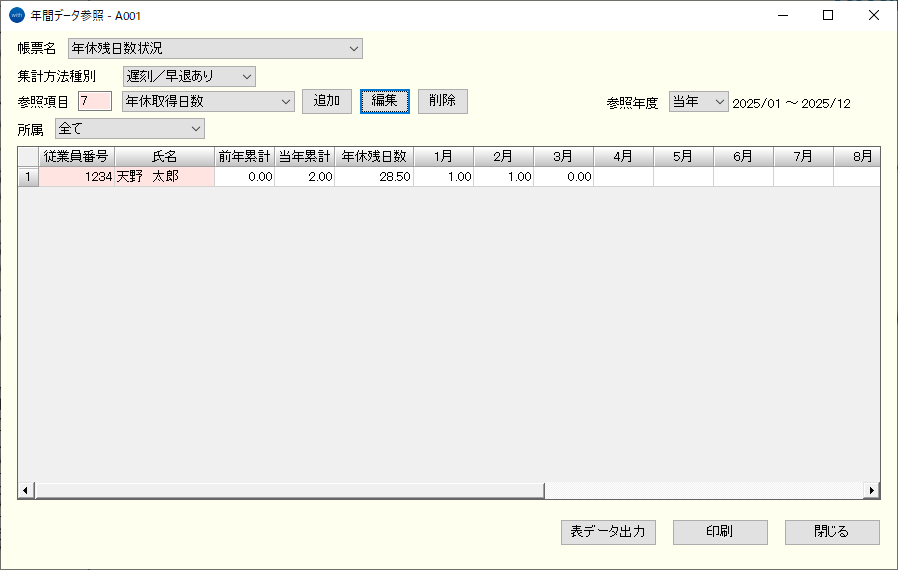Click the 追加 button
898x570 pixels.
(326, 101)
